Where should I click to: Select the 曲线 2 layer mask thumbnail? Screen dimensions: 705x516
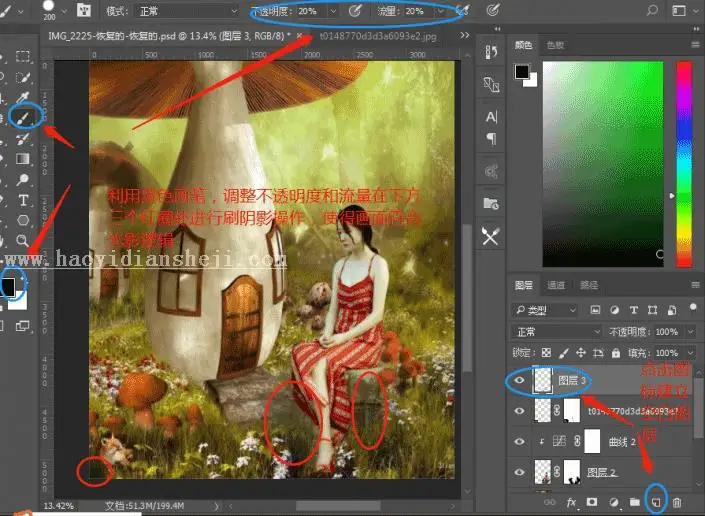(x=592, y=441)
